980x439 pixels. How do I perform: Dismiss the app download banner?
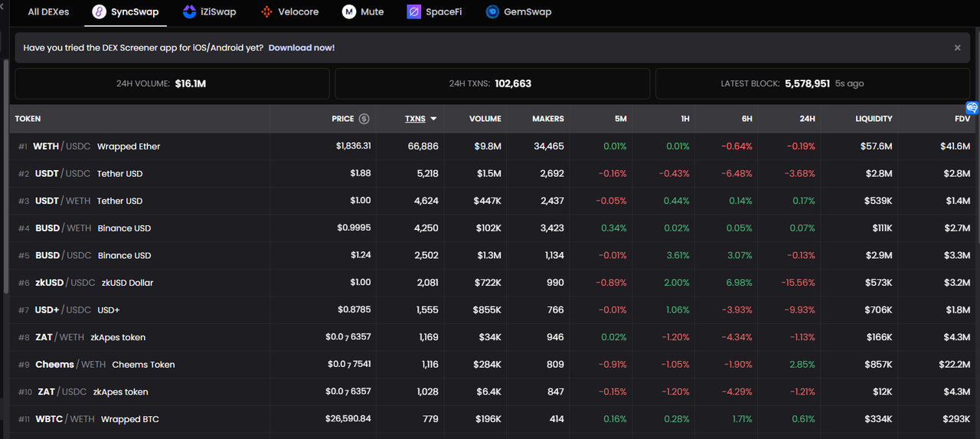(x=957, y=48)
